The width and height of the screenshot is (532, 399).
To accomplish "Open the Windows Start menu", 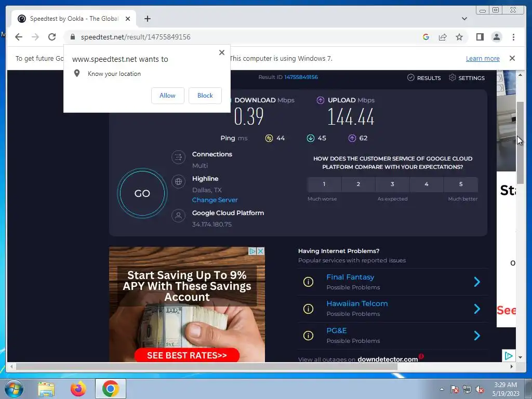I will click(x=14, y=389).
